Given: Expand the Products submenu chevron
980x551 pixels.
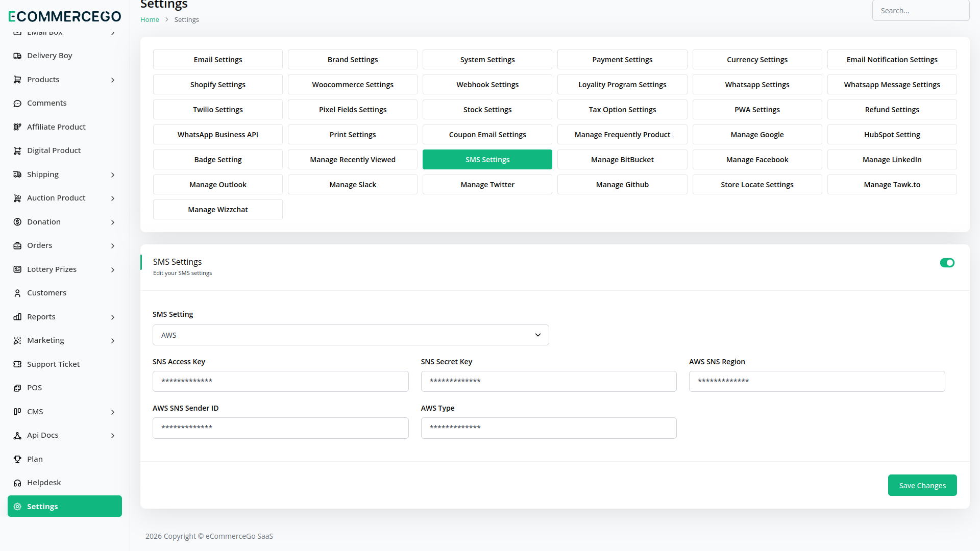Looking at the screenshot, I should point(113,80).
